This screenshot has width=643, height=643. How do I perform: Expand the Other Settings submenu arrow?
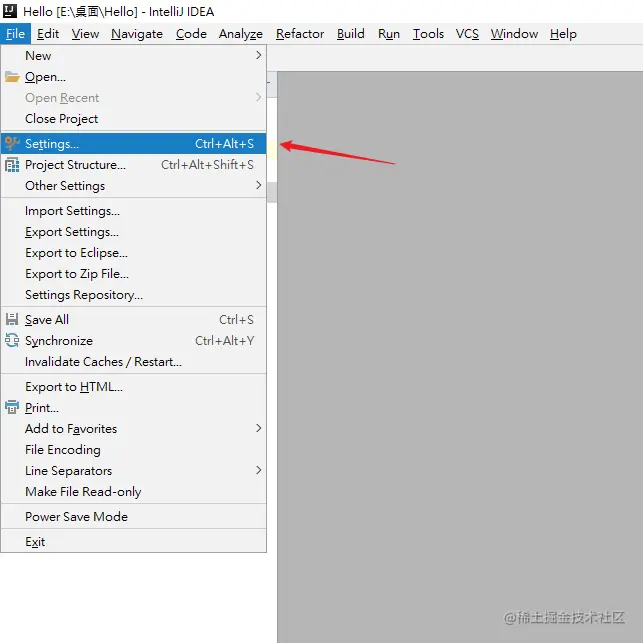click(x=258, y=185)
